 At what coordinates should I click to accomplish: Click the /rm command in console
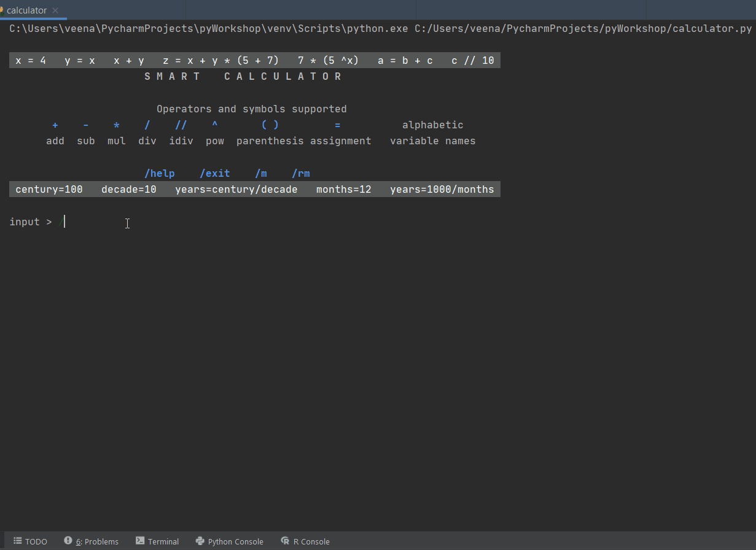[301, 173]
